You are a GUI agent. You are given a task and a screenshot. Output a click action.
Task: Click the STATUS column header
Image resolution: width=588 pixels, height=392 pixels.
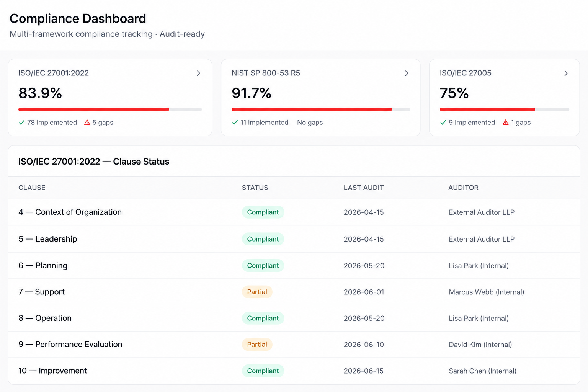pos(255,188)
